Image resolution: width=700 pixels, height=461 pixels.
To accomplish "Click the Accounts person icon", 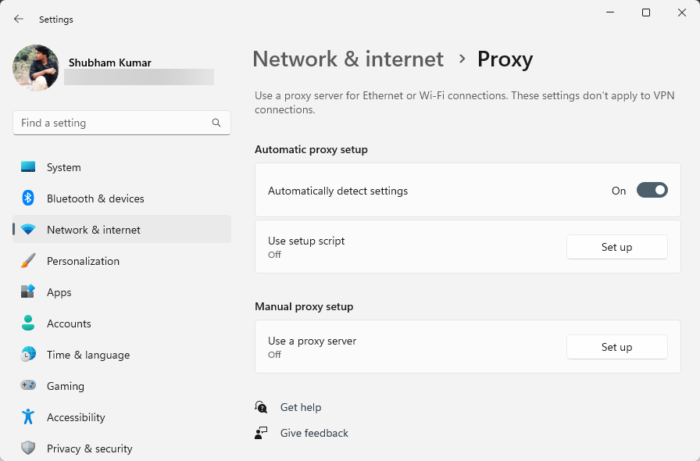I will tap(28, 323).
